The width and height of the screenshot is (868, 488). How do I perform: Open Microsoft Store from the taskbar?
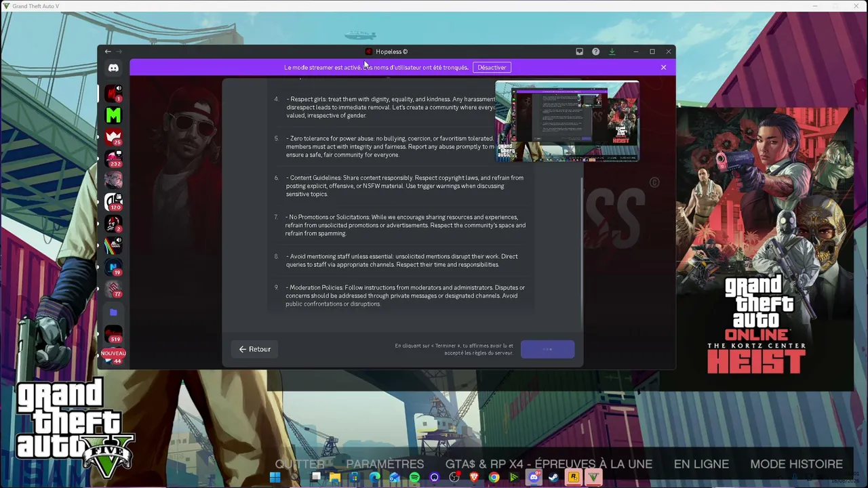pyautogui.click(x=355, y=478)
